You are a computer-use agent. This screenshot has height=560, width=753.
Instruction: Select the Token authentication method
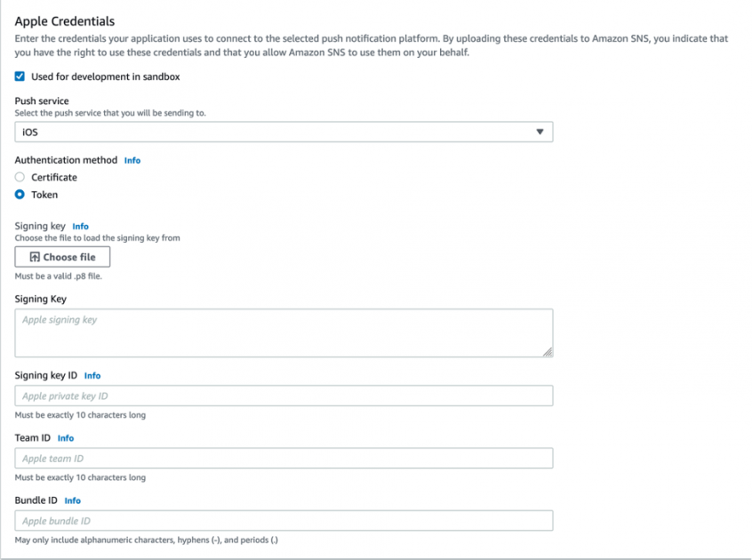click(19, 195)
